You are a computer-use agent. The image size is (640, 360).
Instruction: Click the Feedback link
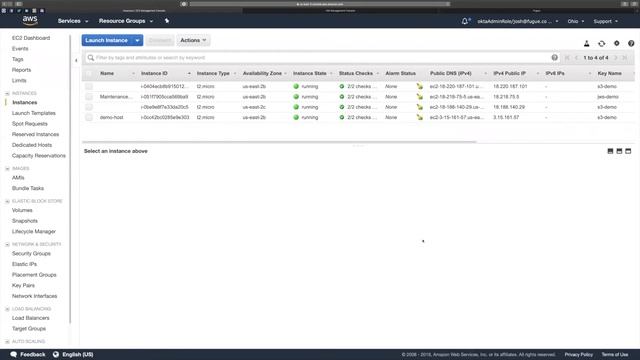33,354
